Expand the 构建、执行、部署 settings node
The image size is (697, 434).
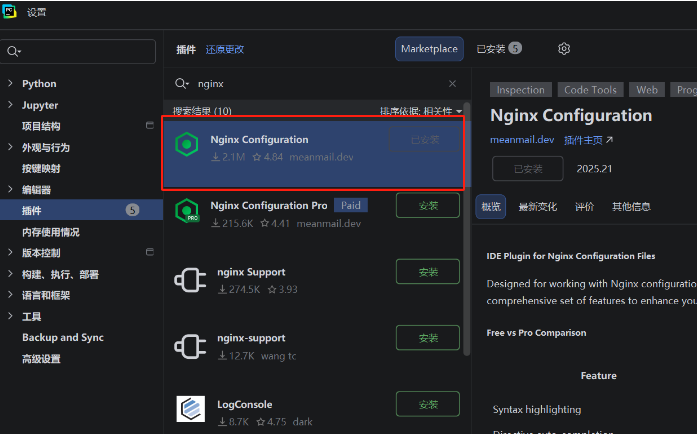(x=10, y=273)
